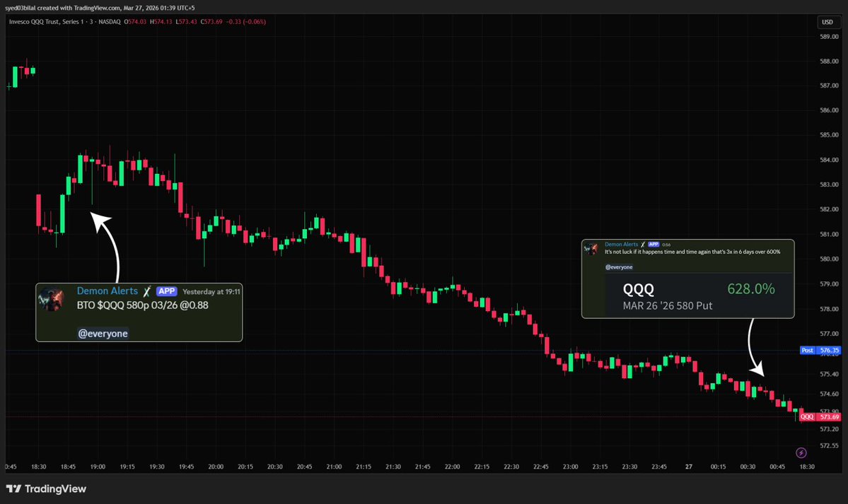This screenshot has width=848, height=504.
Task: Click the 22:45 time axis label
Action: tap(541, 467)
